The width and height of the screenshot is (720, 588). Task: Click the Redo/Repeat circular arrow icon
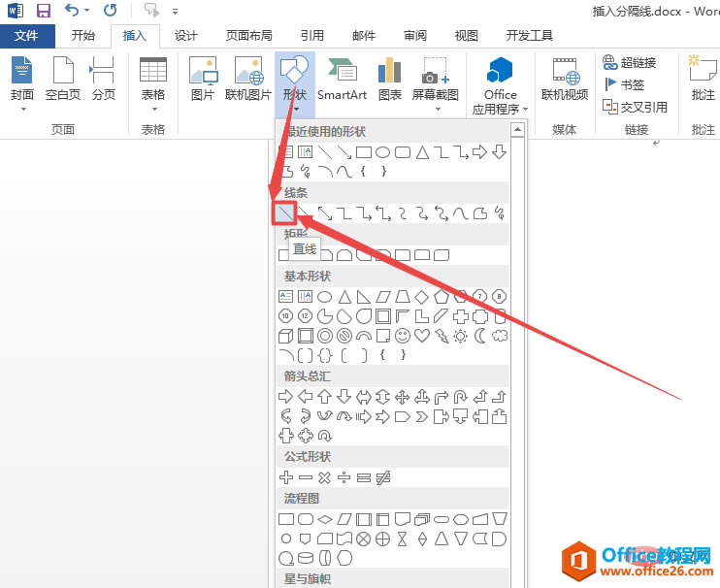click(x=111, y=10)
